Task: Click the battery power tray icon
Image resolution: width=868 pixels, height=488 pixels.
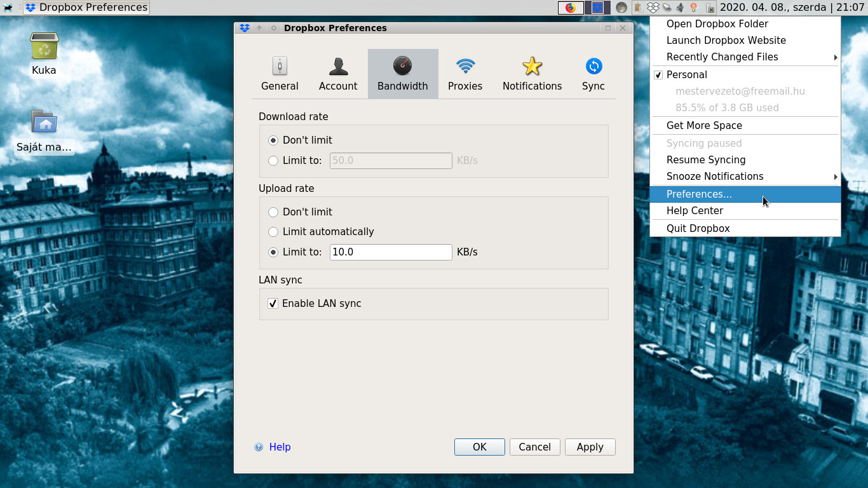Action: (x=710, y=8)
